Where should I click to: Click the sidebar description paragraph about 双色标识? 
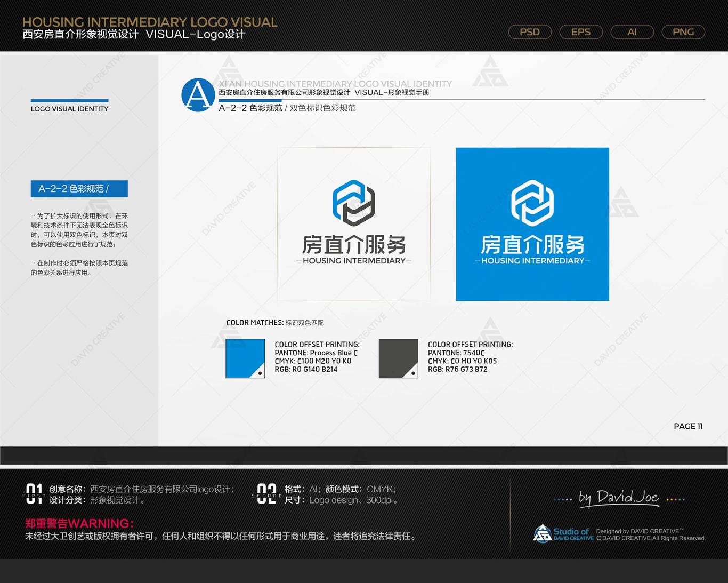coord(79,230)
